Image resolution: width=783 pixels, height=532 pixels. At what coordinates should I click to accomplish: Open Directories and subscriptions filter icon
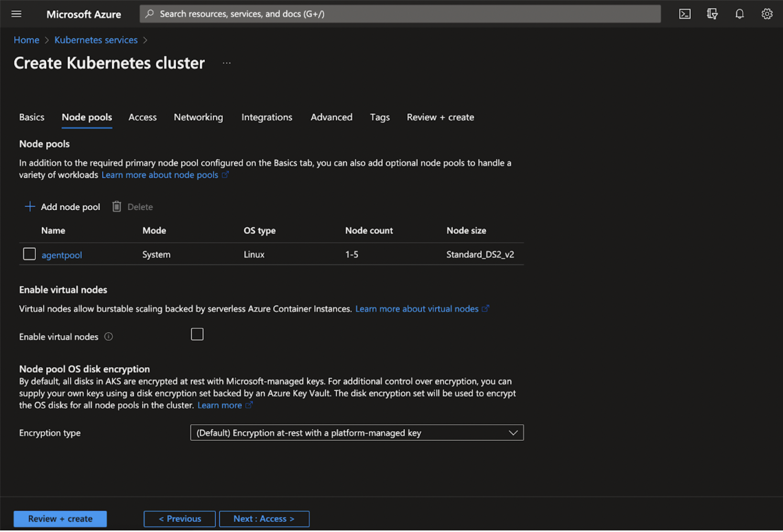pos(712,14)
